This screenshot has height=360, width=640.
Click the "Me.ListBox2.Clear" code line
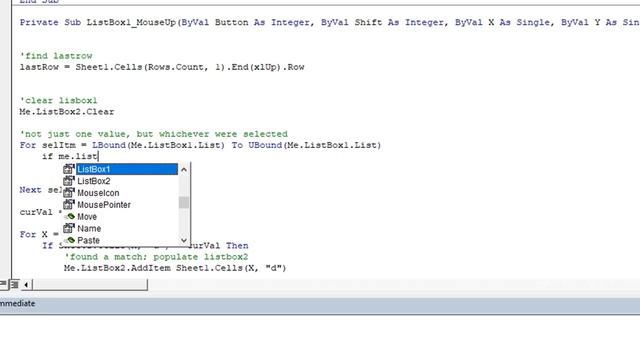67,111
